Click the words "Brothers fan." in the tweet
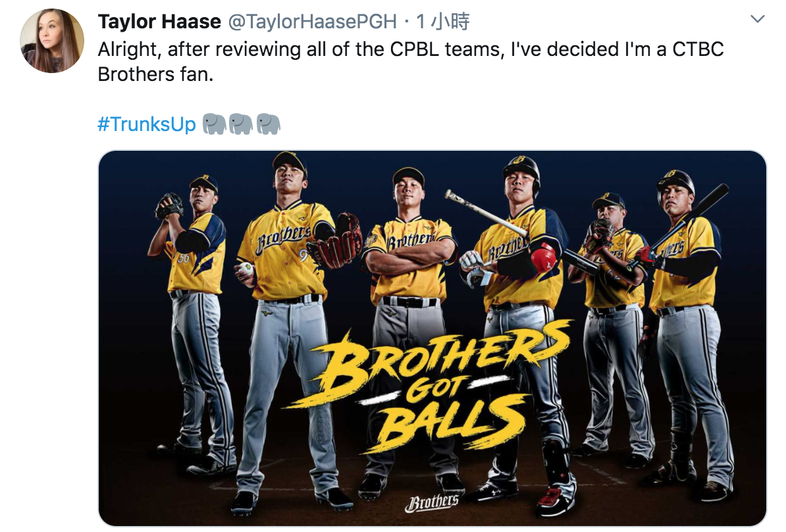The height and width of the screenshot is (532, 786). coord(156,74)
